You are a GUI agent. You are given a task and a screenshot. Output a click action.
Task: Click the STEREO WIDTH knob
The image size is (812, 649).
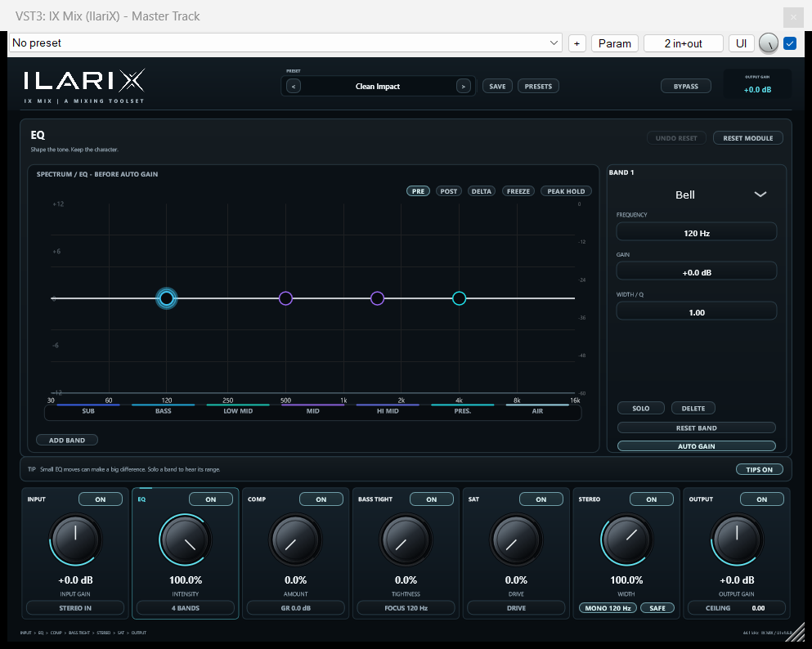click(x=626, y=539)
